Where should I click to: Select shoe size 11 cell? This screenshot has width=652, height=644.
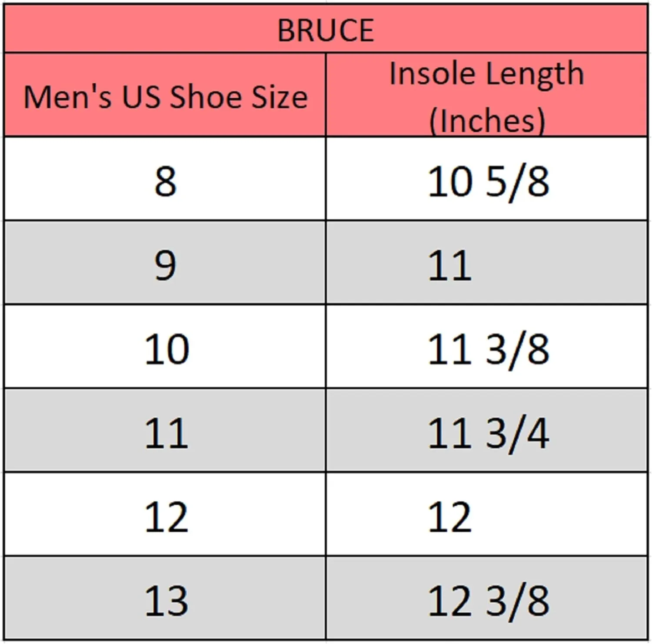point(165,430)
